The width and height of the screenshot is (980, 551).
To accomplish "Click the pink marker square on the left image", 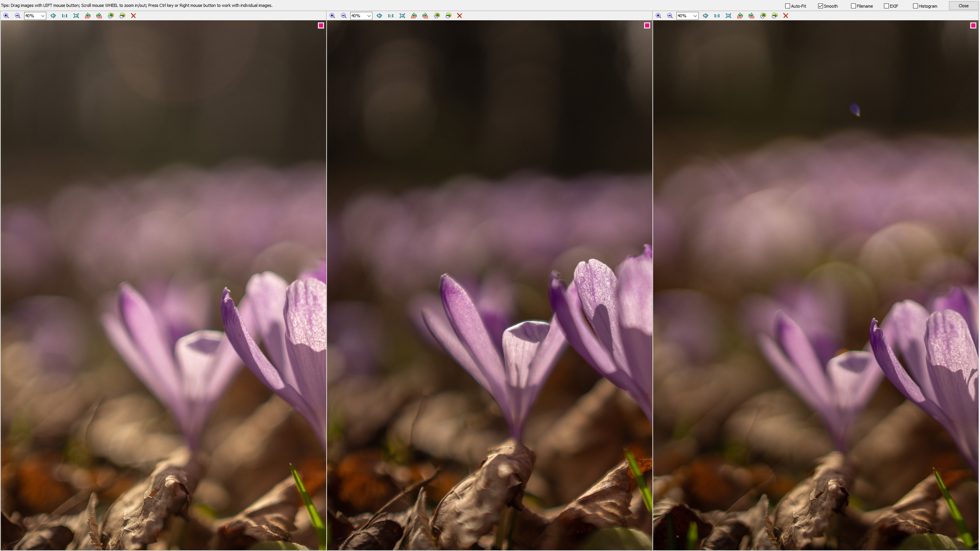I will (321, 25).
